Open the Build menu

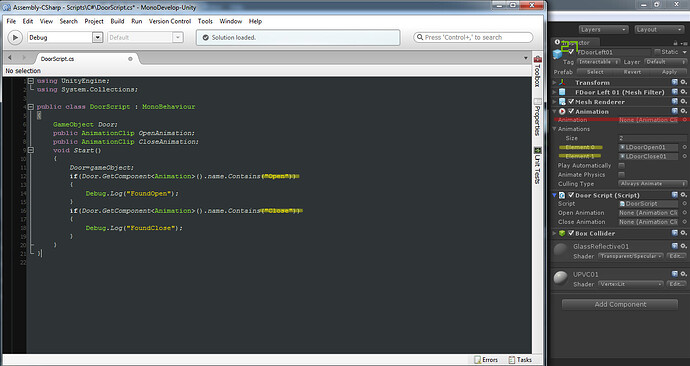tap(117, 21)
